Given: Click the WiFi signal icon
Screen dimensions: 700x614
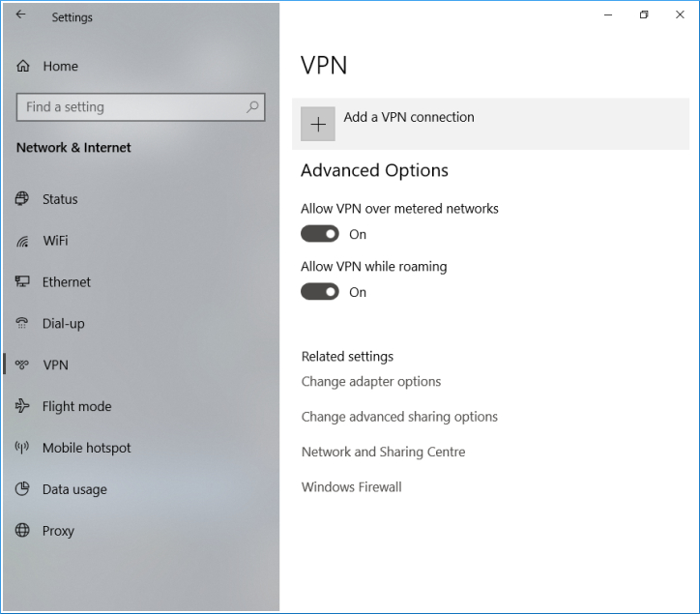Looking at the screenshot, I should tap(22, 241).
